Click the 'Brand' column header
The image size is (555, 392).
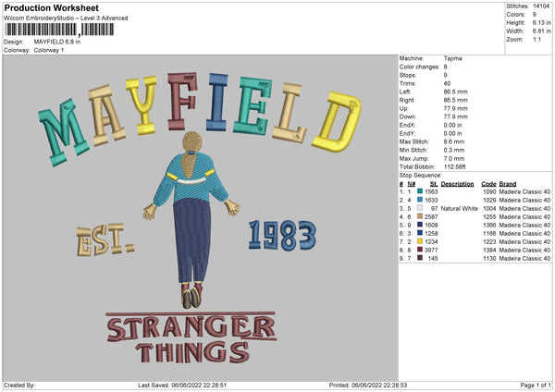click(508, 184)
